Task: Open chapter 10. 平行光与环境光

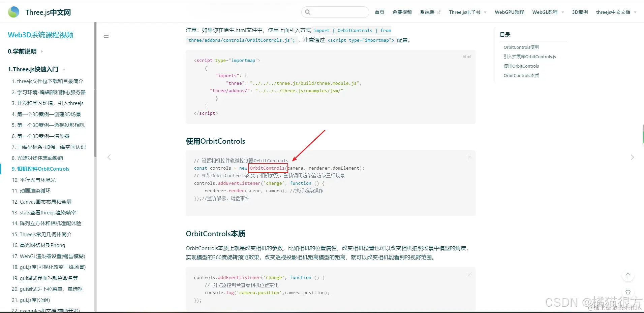Action: tap(33, 179)
